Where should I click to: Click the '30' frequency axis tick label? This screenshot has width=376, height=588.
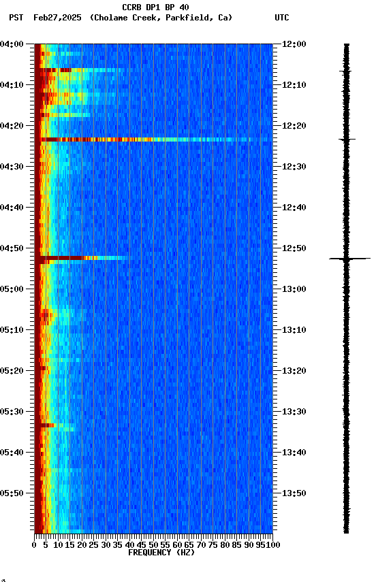106,545
